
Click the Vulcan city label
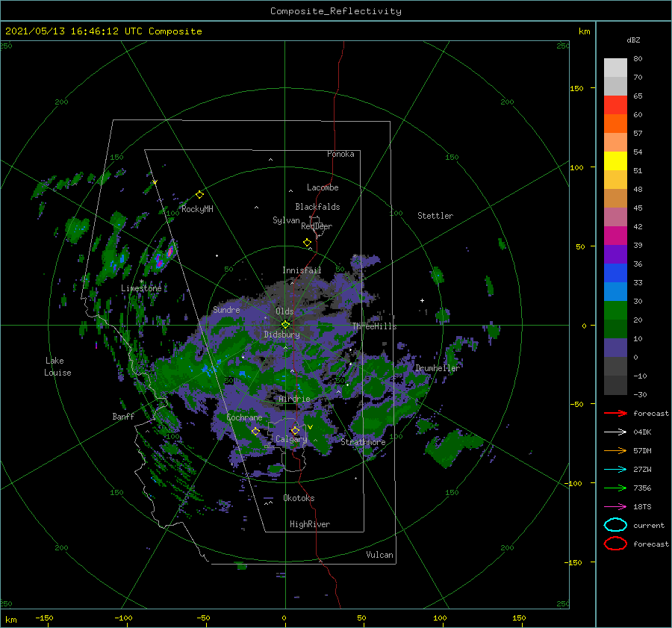pyautogui.click(x=380, y=555)
